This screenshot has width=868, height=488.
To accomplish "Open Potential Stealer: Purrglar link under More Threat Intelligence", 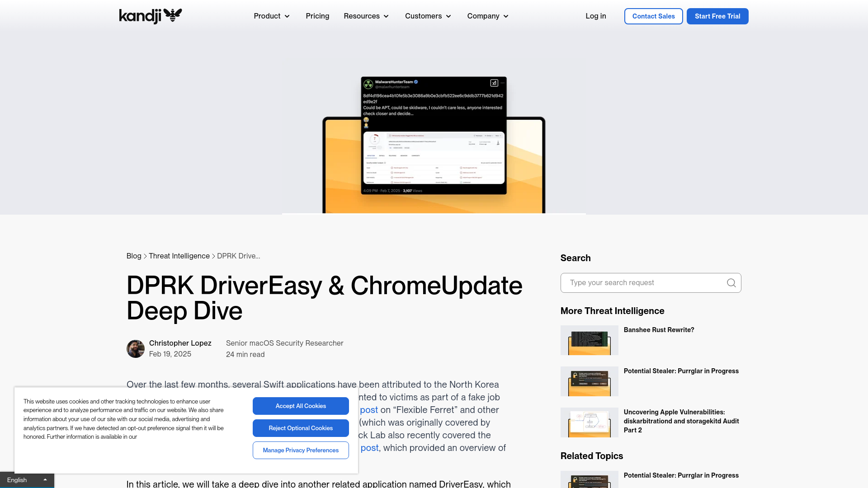I will click(x=681, y=371).
